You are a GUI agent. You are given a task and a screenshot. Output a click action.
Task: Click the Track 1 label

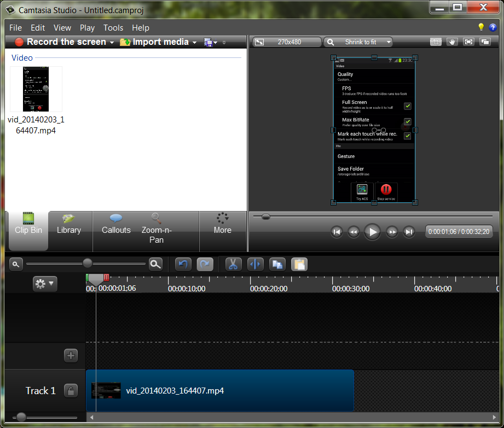coord(40,391)
